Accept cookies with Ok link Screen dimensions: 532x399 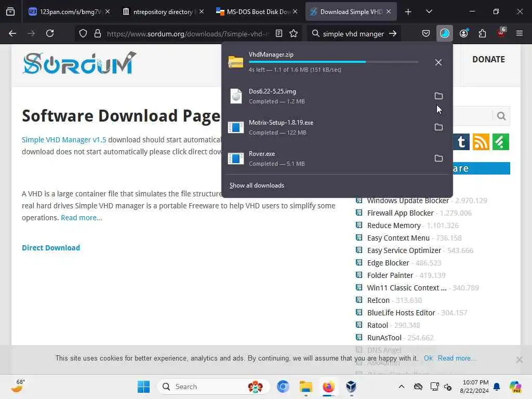coord(428,358)
